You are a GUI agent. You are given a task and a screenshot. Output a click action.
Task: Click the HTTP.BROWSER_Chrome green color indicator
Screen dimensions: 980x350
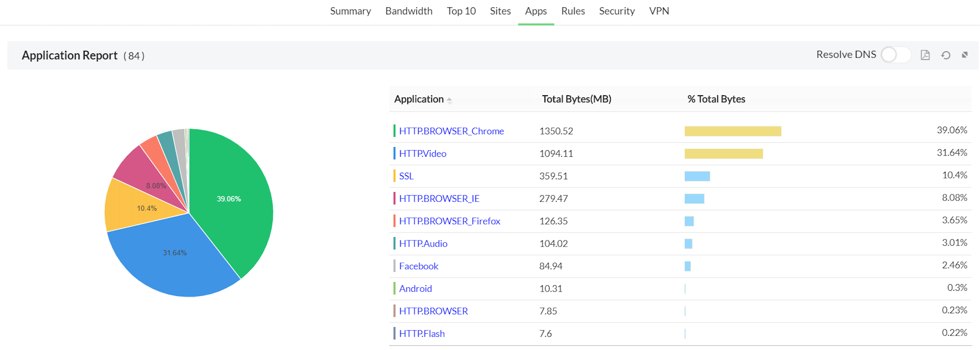[x=394, y=131]
